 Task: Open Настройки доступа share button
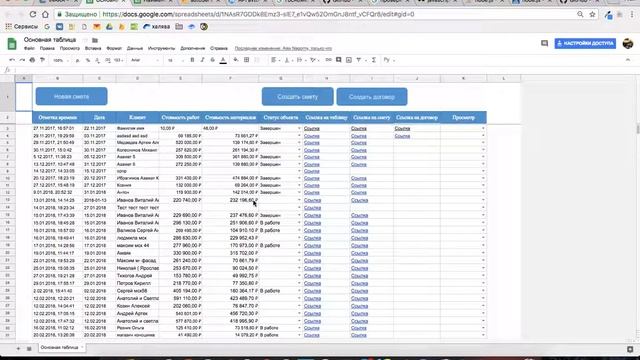(585, 43)
